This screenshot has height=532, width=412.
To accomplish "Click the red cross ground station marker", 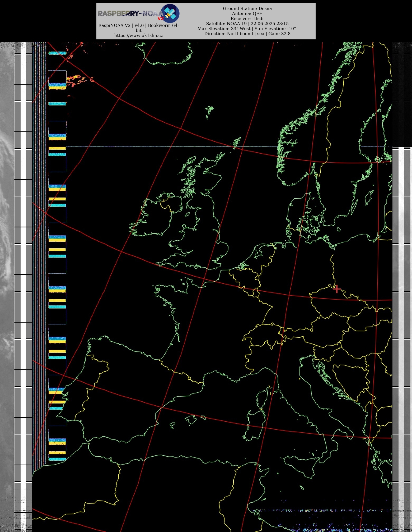I will tap(337, 289).
